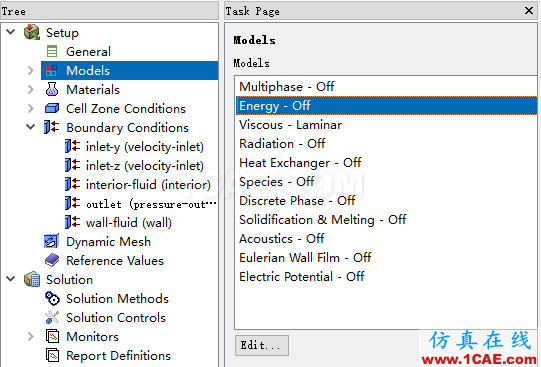
Task: Click the Solution Methods gears icon
Action: point(52,298)
